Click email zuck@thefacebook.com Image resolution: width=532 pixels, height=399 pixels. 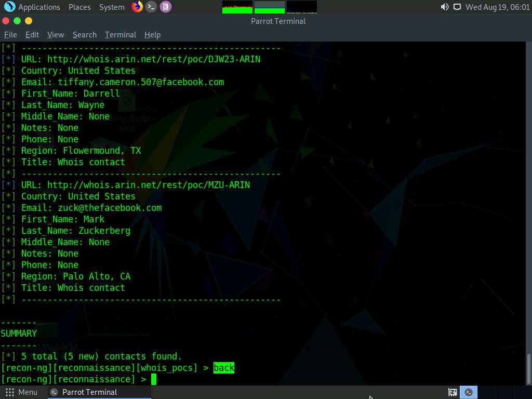[110, 208]
